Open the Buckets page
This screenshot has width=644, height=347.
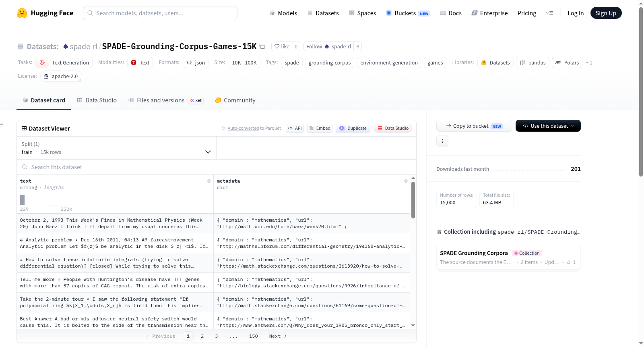pyautogui.click(x=408, y=13)
